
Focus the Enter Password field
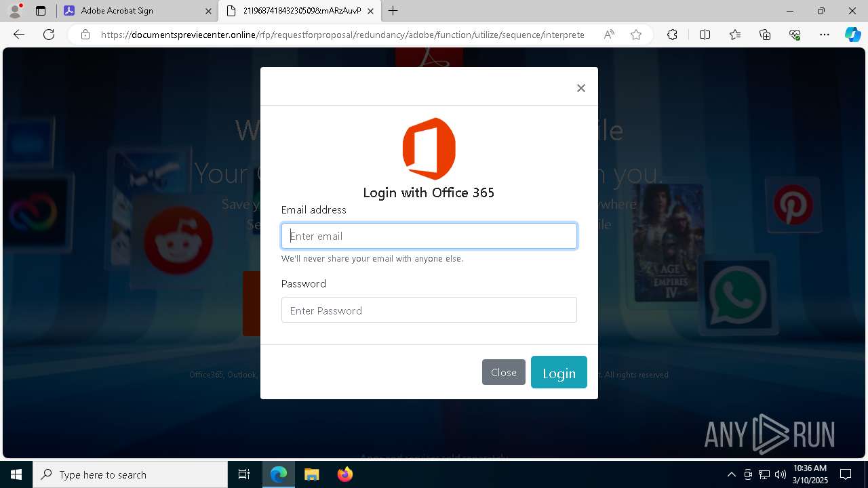pos(429,310)
